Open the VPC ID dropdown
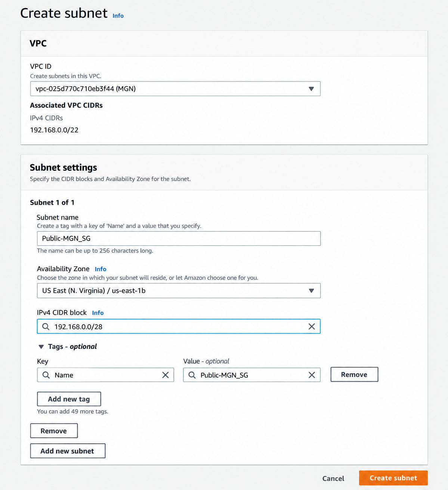Screen dimensions: 448x490 pyautogui.click(x=175, y=89)
